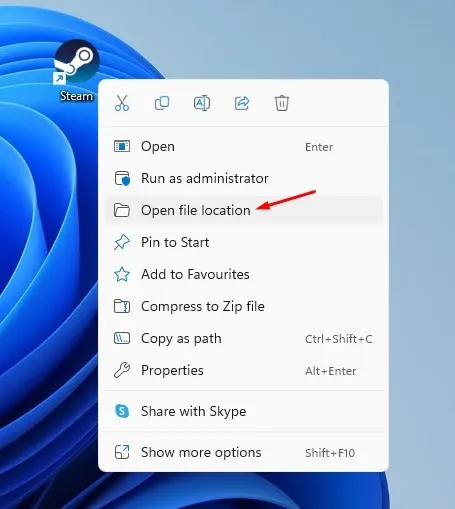Select Pin to Start

(x=243, y=242)
